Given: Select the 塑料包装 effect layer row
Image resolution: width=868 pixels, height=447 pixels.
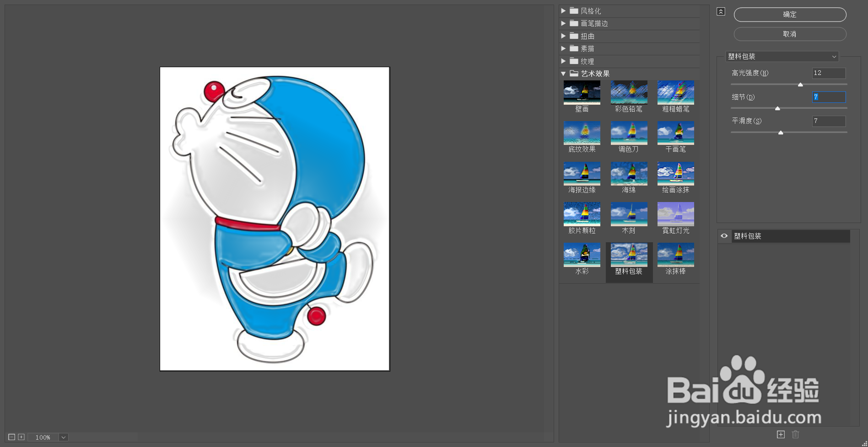Looking at the screenshot, I should [x=791, y=236].
